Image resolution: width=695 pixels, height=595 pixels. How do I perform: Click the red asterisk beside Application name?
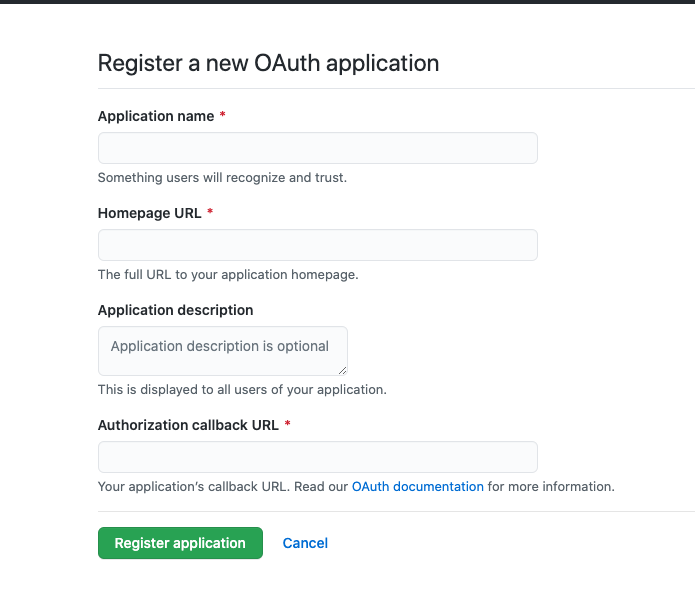click(x=223, y=116)
